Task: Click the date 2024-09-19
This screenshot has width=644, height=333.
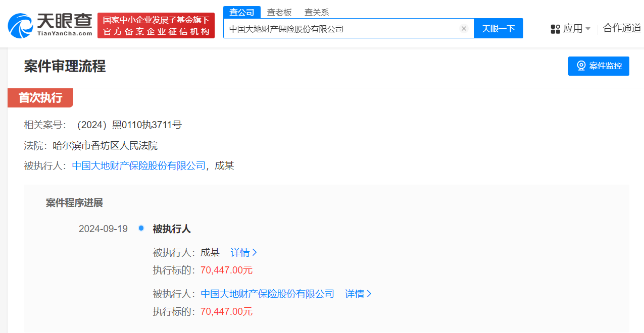Action: (103, 229)
